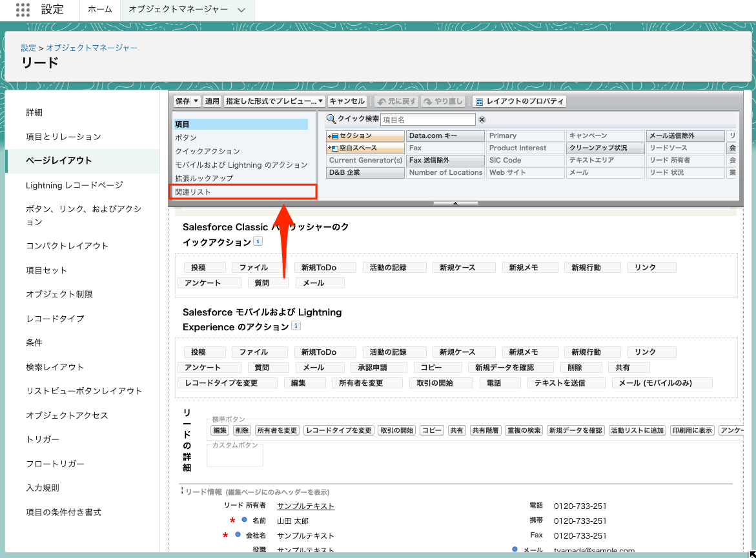Select the 印刷用に表示 standard button

click(x=692, y=430)
